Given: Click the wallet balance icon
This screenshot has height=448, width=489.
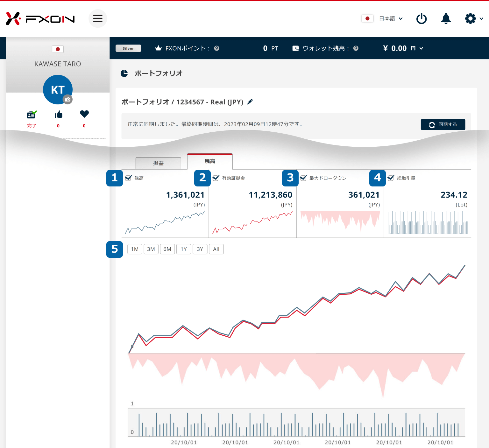Looking at the screenshot, I should point(296,48).
